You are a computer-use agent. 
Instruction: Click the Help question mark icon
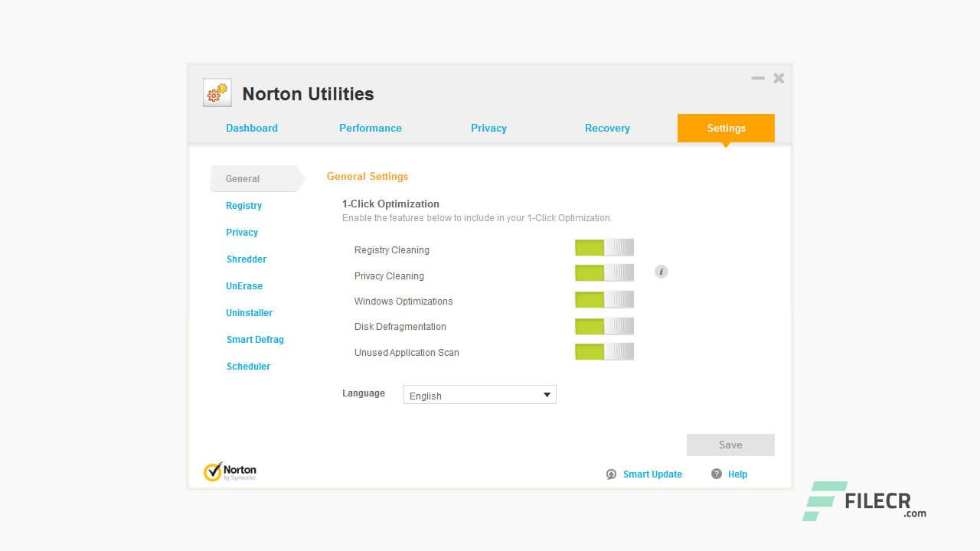(717, 474)
